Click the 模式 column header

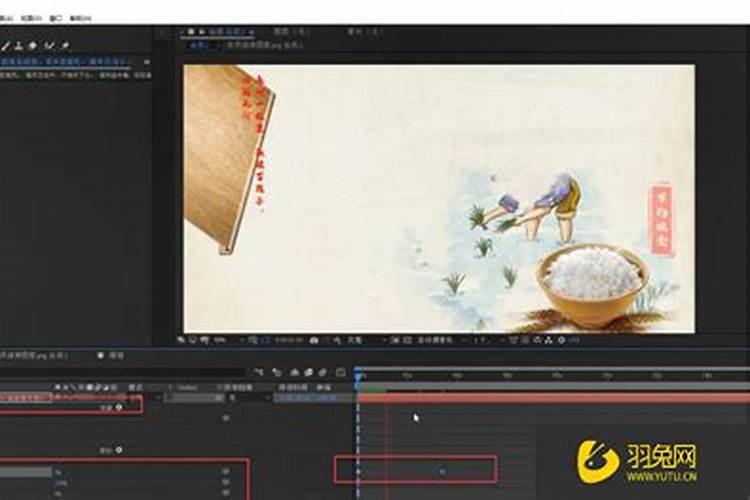[135, 387]
